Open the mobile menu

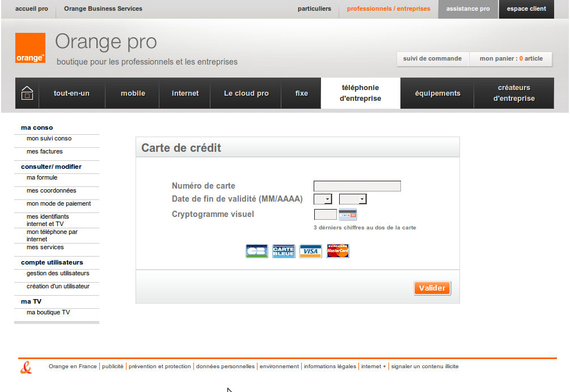[133, 93]
